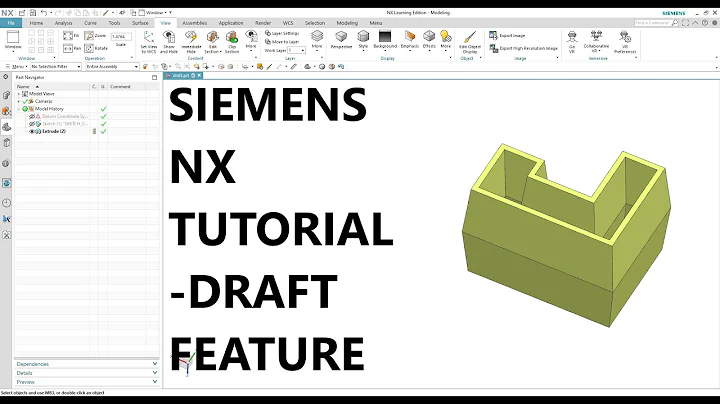
Task: Switch to the Surface tab
Action: tap(140, 23)
